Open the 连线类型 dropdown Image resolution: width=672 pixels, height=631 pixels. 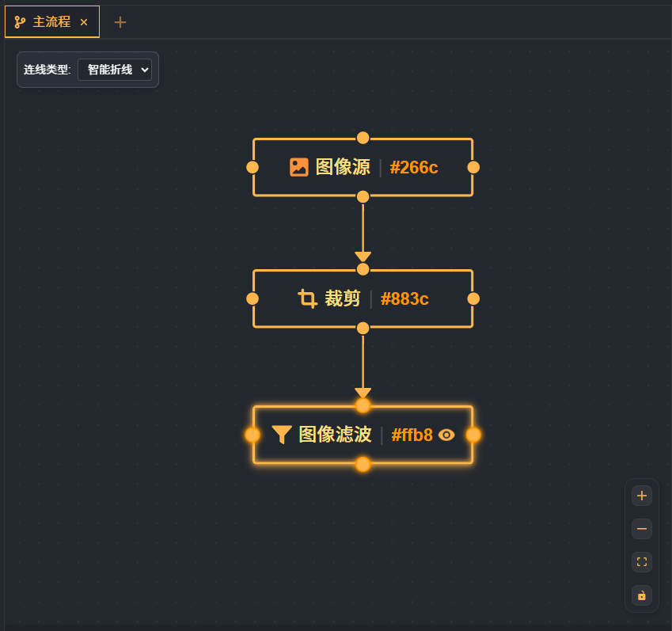pyautogui.click(x=115, y=70)
